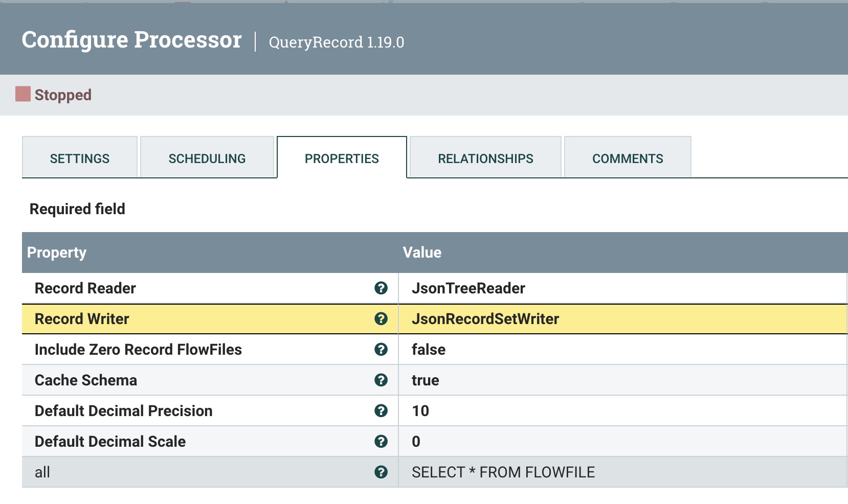Screen dimensions: 848x504
Task: Edit the SELECT * FROM FLOWFILE query
Action: (x=503, y=472)
